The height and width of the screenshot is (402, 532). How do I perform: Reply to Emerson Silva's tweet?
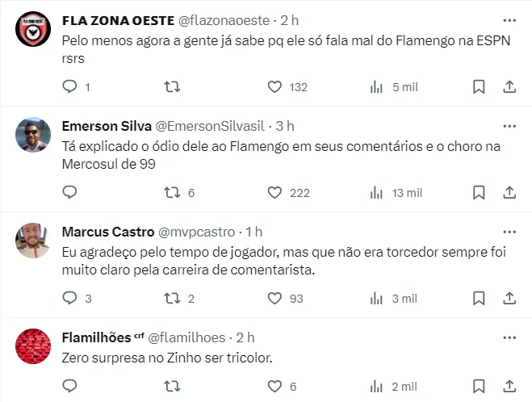70,192
